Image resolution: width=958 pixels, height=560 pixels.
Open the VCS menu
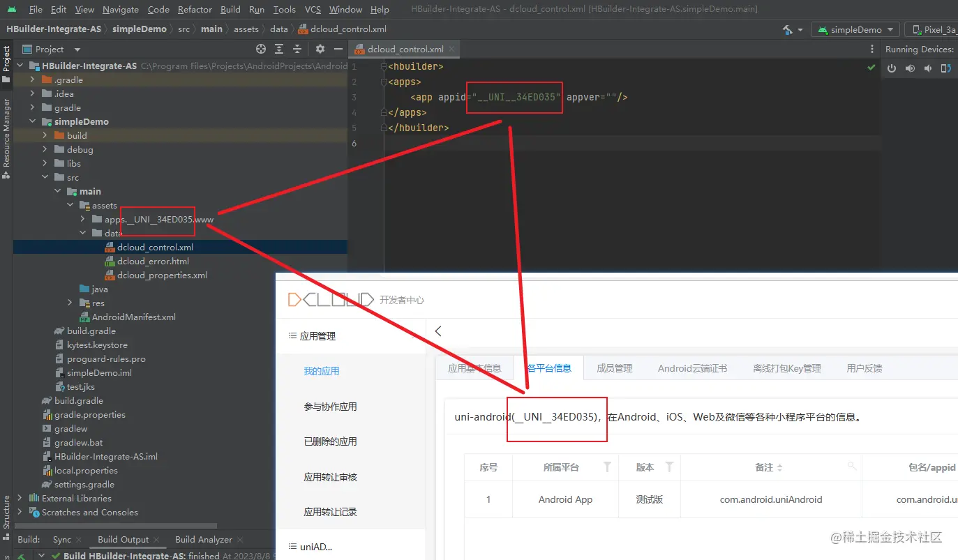pos(313,10)
